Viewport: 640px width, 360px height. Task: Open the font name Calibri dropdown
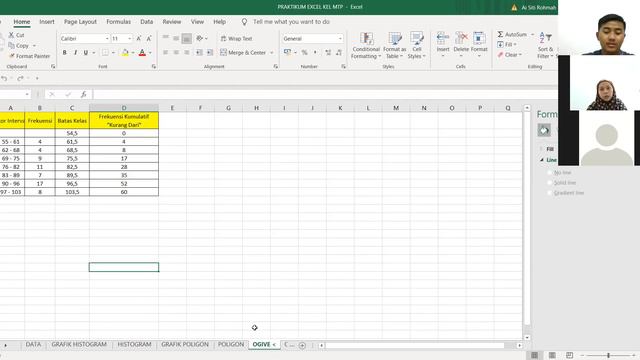pyautogui.click(x=107, y=39)
